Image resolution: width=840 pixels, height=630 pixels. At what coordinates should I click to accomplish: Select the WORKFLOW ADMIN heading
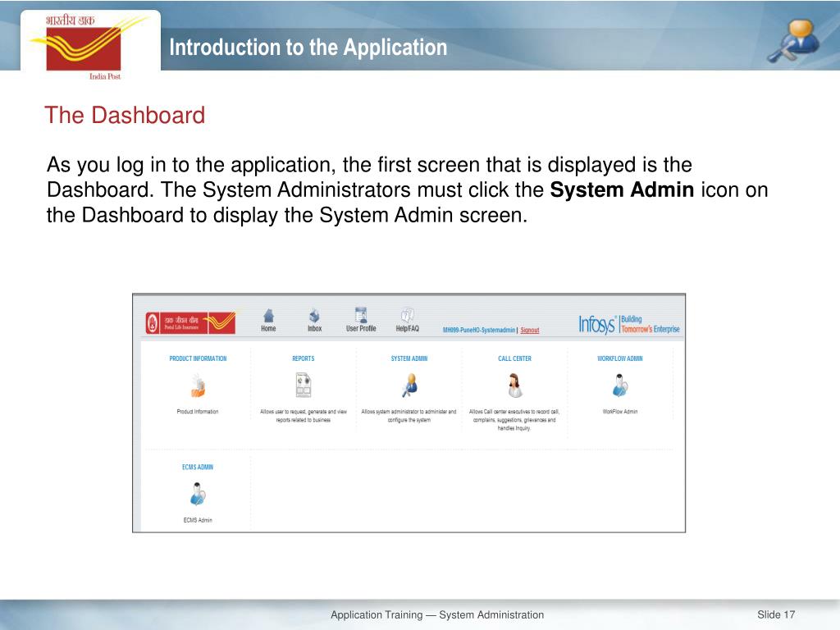tap(620, 358)
